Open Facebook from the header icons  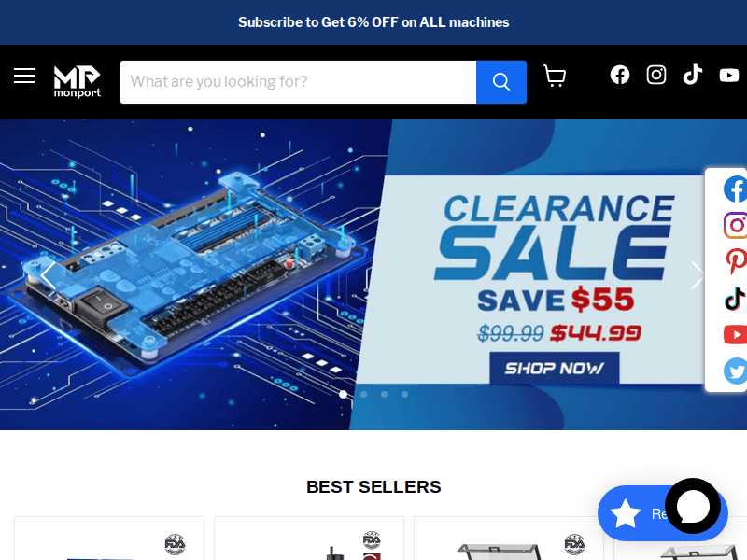point(620,76)
